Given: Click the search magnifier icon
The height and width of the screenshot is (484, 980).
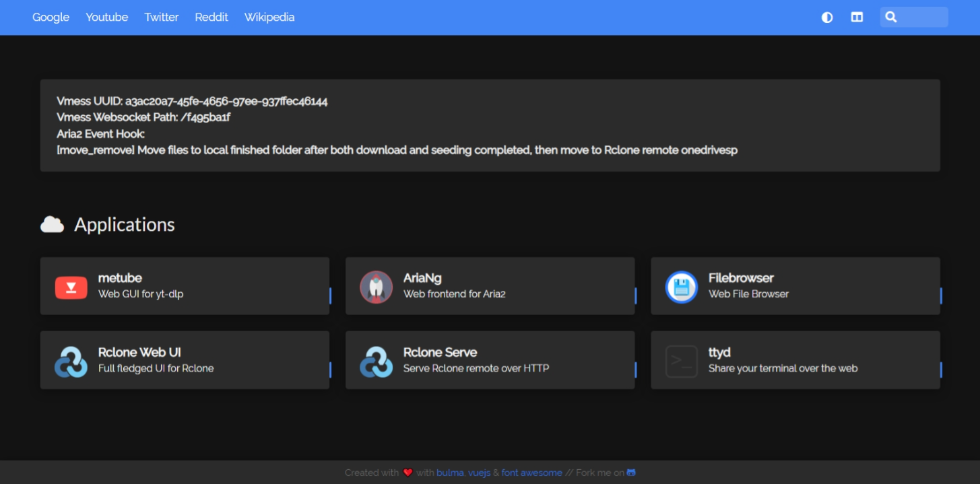Looking at the screenshot, I should tap(891, 18).
